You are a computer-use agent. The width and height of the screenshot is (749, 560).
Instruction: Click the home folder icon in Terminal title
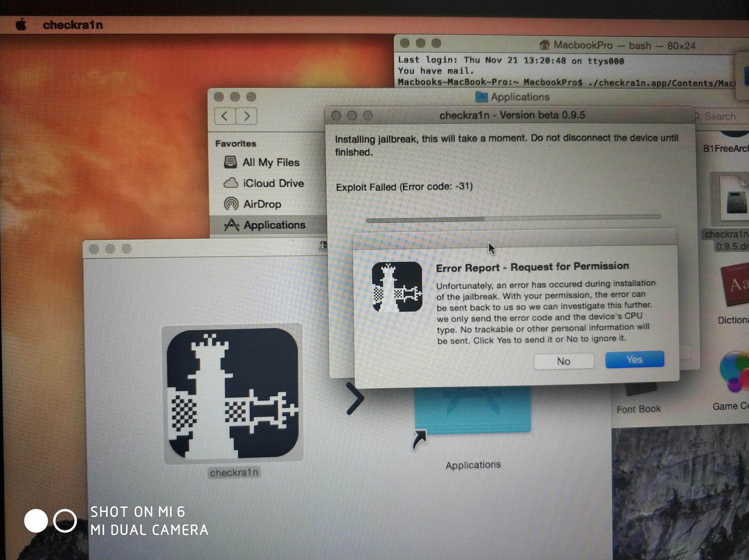click(x=544, y=45)
